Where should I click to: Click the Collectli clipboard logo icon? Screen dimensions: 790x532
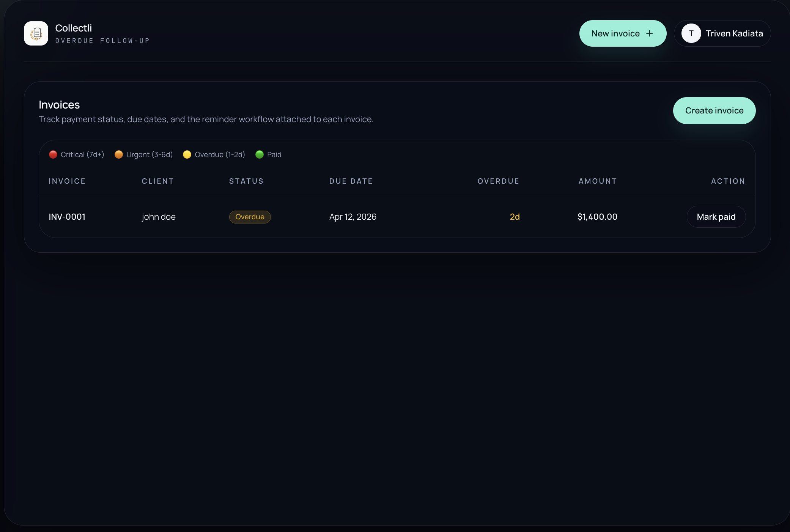tap(36, 33)
